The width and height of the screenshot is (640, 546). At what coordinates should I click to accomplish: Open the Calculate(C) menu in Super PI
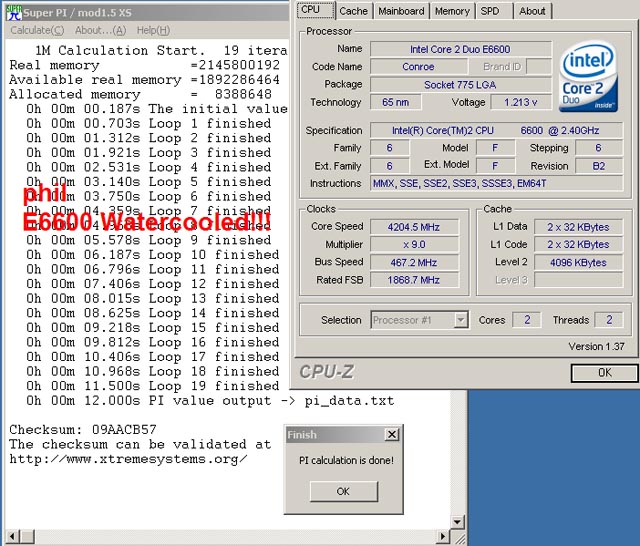37,30
